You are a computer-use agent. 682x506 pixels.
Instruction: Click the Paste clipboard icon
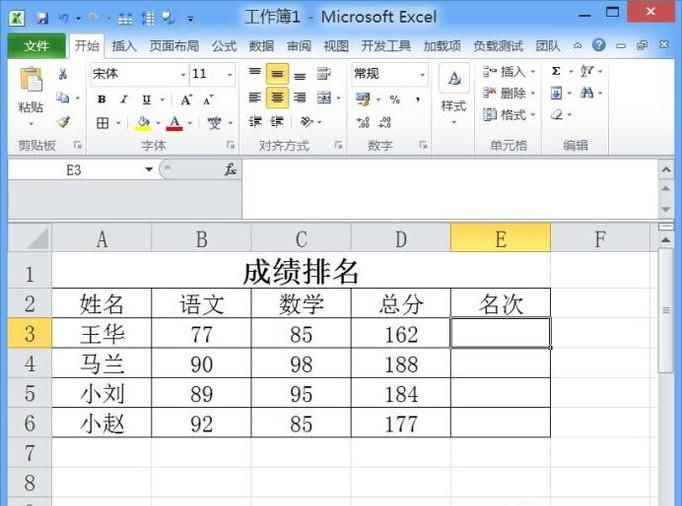[31, 80]
